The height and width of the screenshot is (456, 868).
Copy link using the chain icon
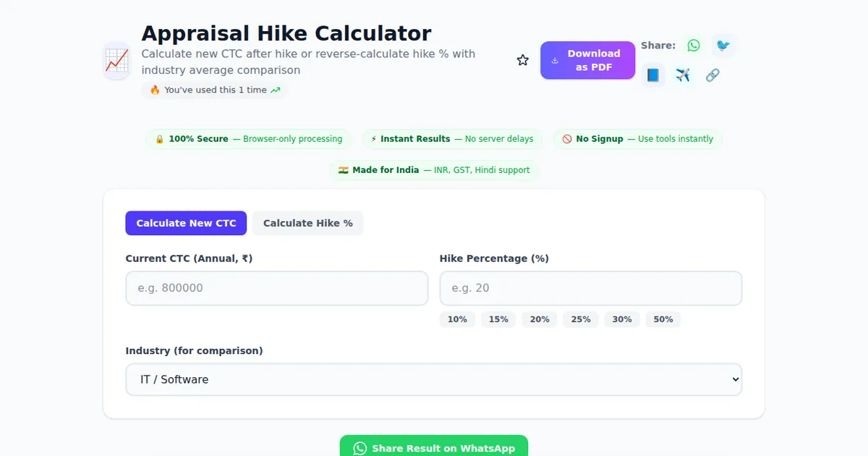[712, 75]
